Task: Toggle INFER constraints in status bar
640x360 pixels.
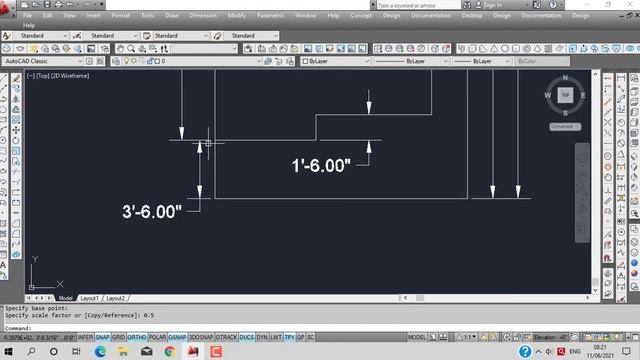Action: (85, 337)
